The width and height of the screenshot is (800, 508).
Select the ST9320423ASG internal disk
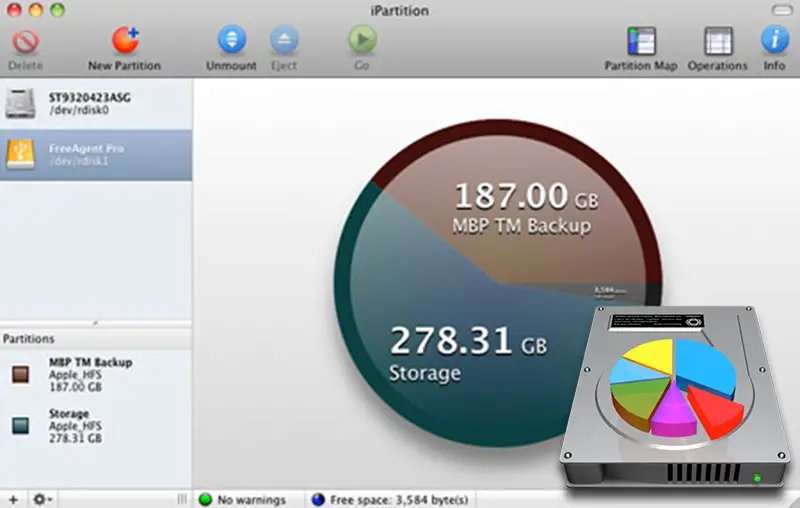(x=96, y=104)
